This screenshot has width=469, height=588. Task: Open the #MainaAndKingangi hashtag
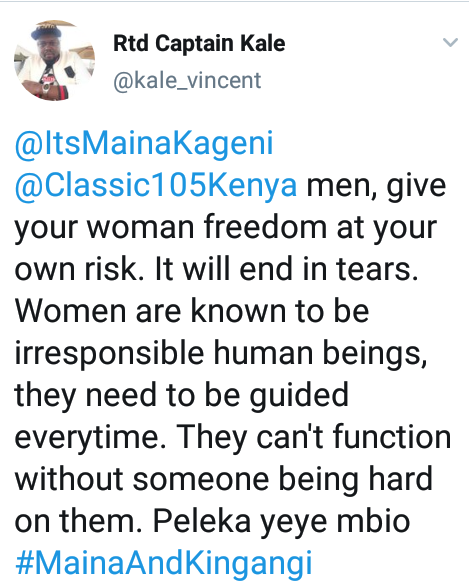[x=164, y=562]
